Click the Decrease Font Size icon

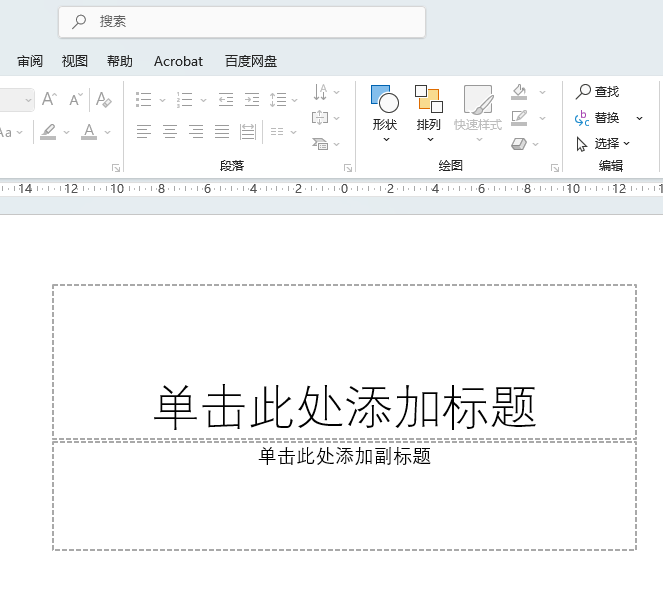(x=76, y=99)
